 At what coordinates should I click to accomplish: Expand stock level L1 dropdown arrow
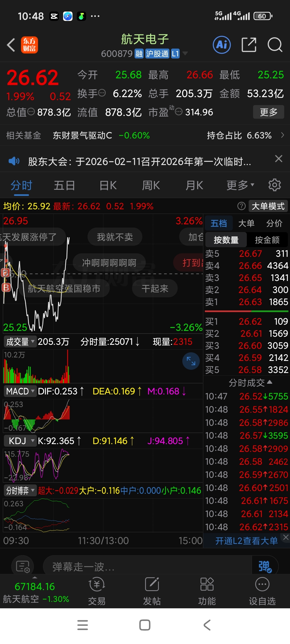[185, 53]
